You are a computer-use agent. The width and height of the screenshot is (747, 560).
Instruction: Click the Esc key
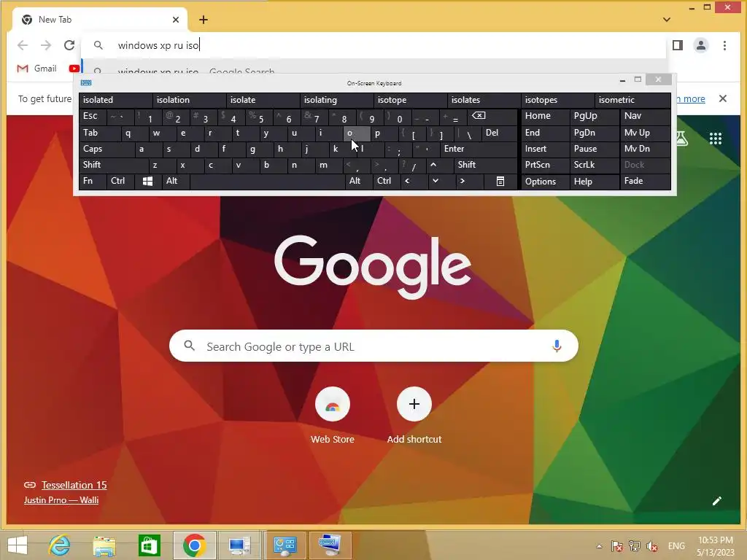[x=93, y=117]
